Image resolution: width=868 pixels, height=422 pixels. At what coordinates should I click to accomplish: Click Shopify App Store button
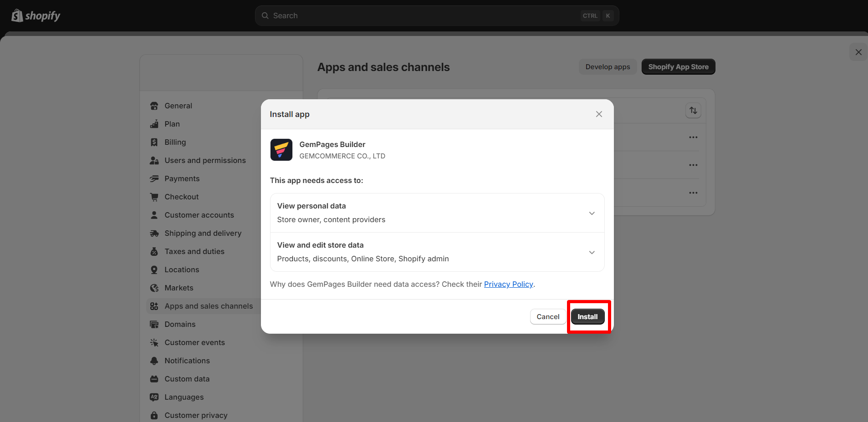[x=678, y=66]
